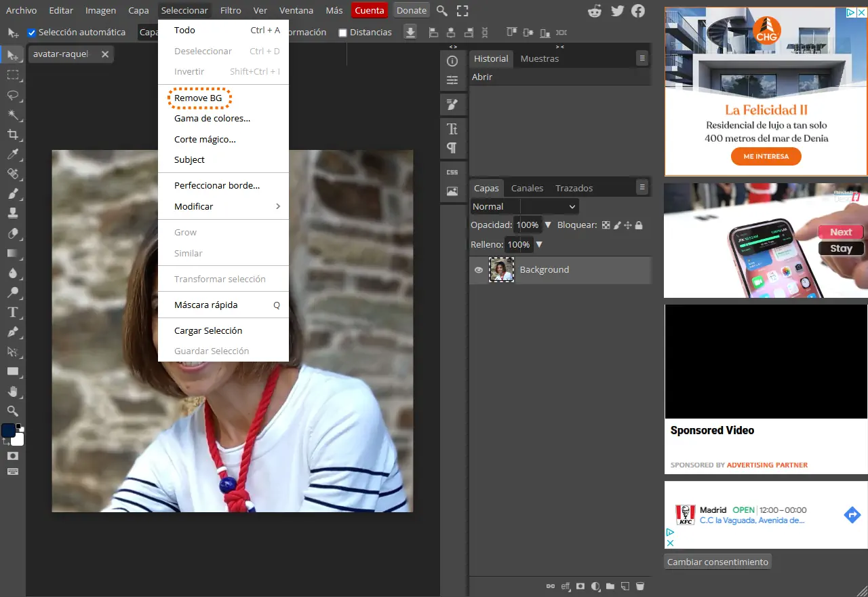Choose the Spot Healing Brush tool
868x597 pixels.
point(12,174)
